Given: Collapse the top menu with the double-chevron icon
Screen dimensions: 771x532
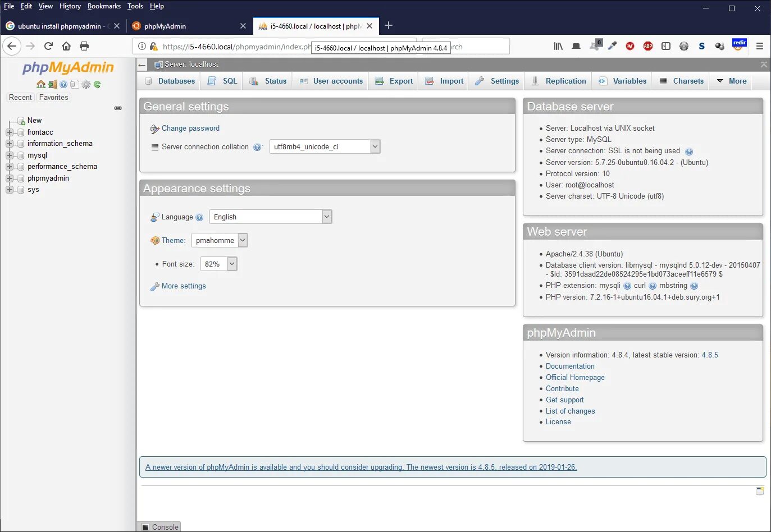Looking at the screenshot, I should coord(764,65).
